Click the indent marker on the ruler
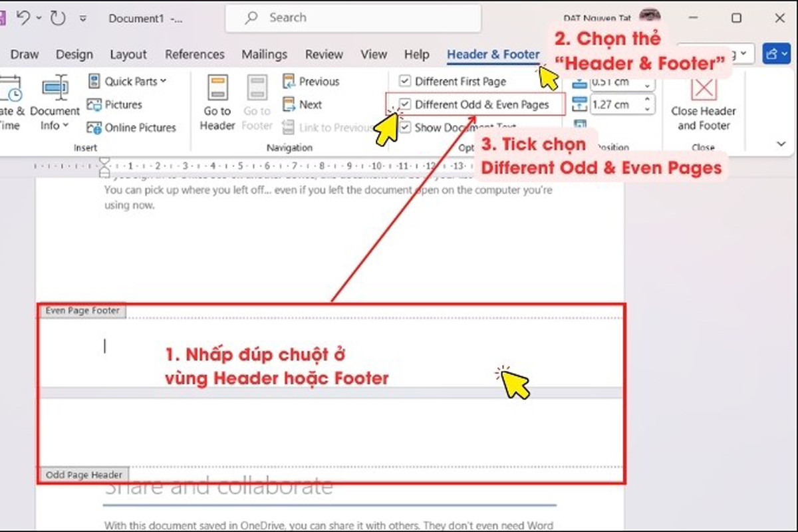The width and height of the screenshot is (798, 532). 104,167
